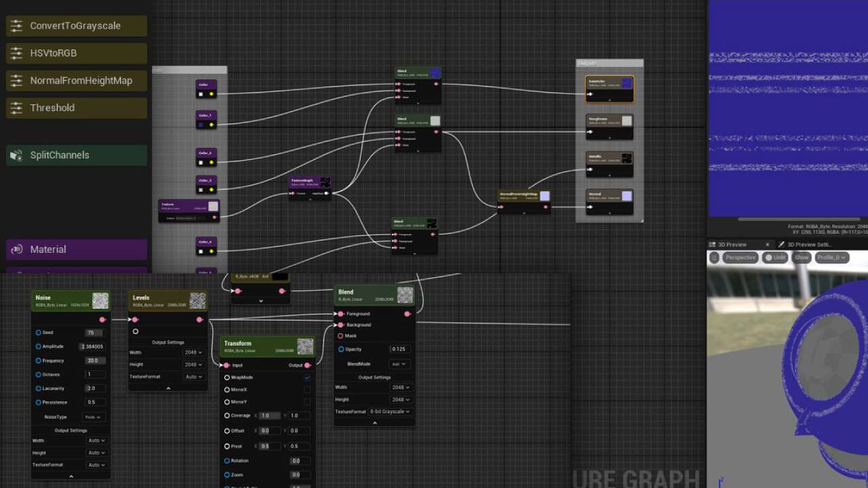The image size is (868, 488).
Task: Click the MirrorY pin circle
Action: [226, 402]
